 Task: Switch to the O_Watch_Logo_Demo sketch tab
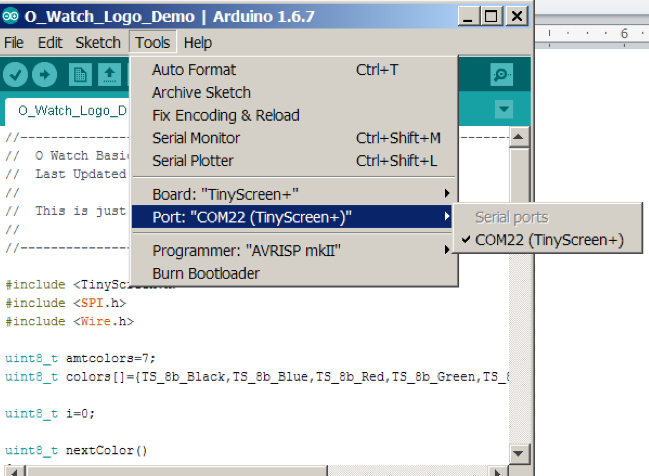(x=70, y=110)
